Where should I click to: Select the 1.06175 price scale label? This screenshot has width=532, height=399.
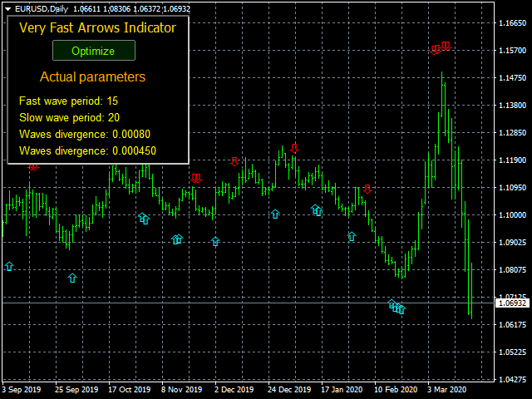(512, 325)
